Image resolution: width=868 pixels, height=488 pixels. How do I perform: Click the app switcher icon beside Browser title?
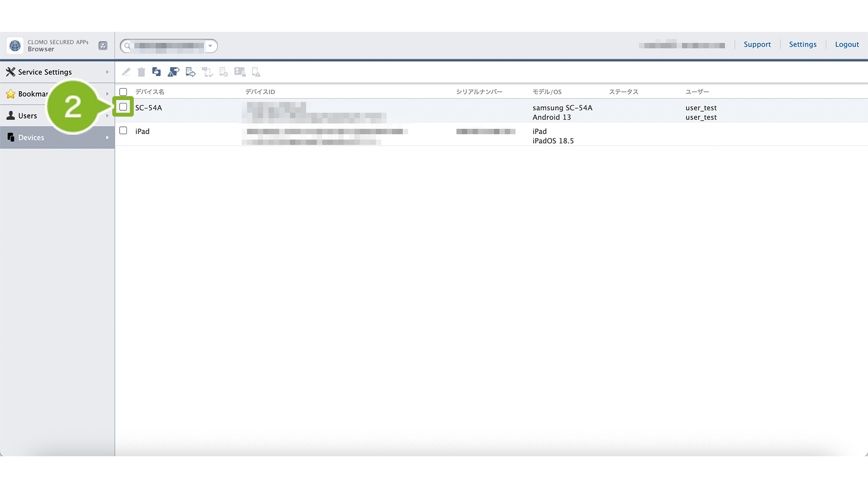click(103, 45)
